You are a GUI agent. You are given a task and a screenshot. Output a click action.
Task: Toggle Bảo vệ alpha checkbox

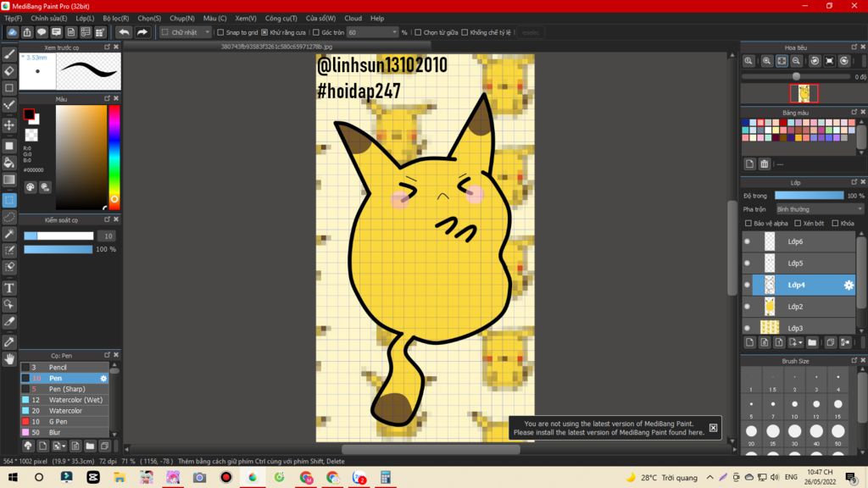point(748,224)
